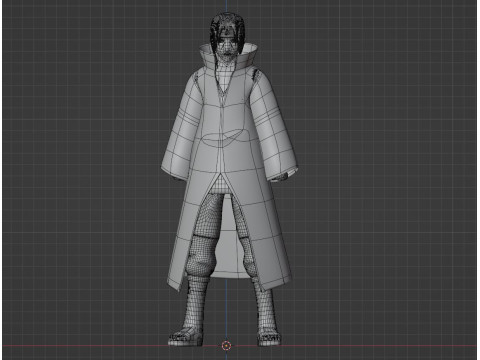Viewport: 480px width, 360px height.
Task: Click the 3D cursor at the world origin
Action: coord(226,346)
